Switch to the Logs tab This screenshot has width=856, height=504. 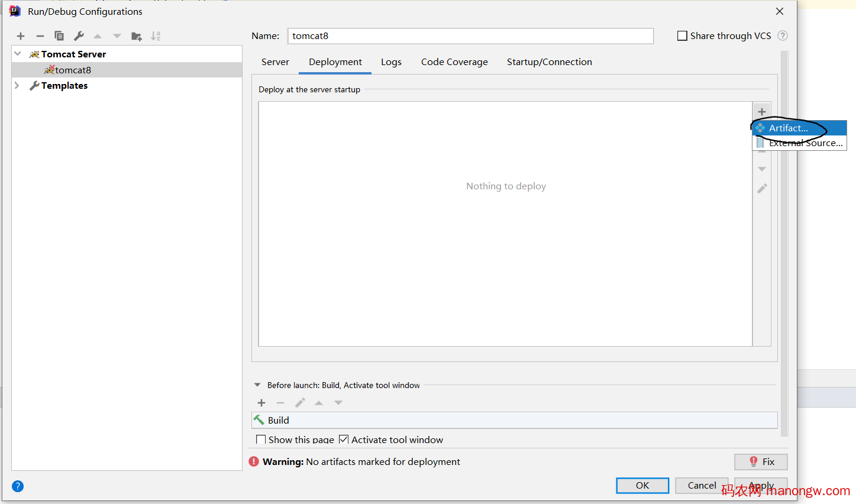point(391,62)
